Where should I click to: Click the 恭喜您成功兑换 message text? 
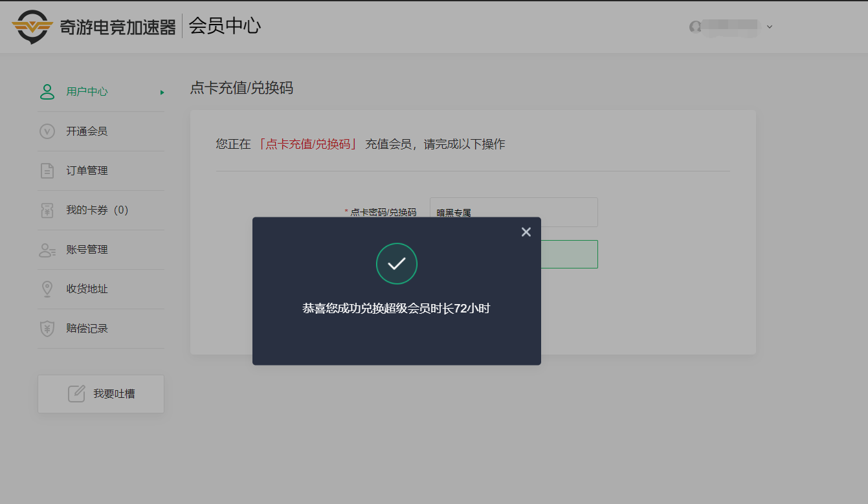coord(396,309)
